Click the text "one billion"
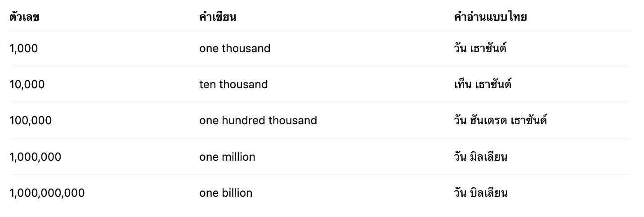The image size is (644, 217). pyautogui.click(x=226, y=193)
